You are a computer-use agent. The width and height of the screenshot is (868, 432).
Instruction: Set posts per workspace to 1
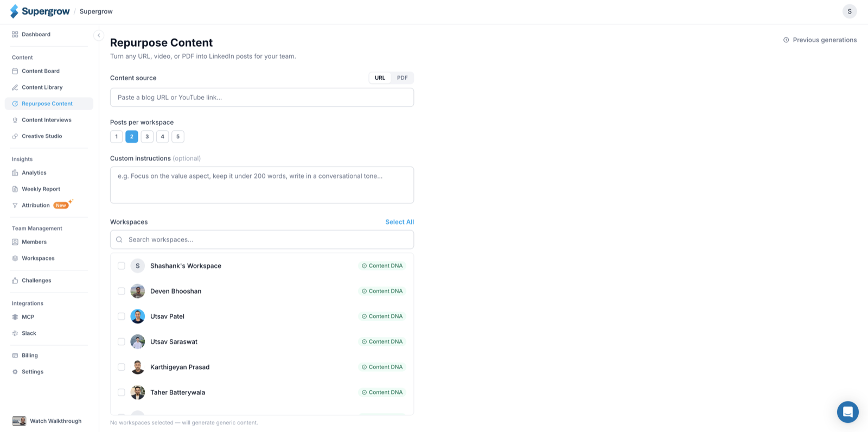point(117,137)
